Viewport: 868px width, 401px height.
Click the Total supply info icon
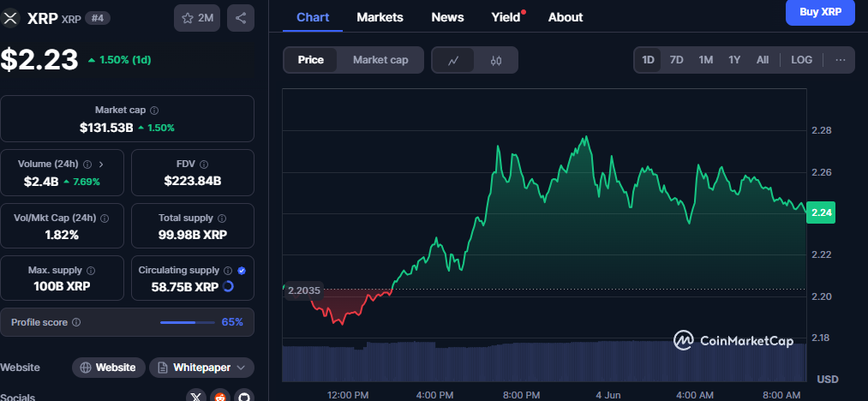coord(222,218)
